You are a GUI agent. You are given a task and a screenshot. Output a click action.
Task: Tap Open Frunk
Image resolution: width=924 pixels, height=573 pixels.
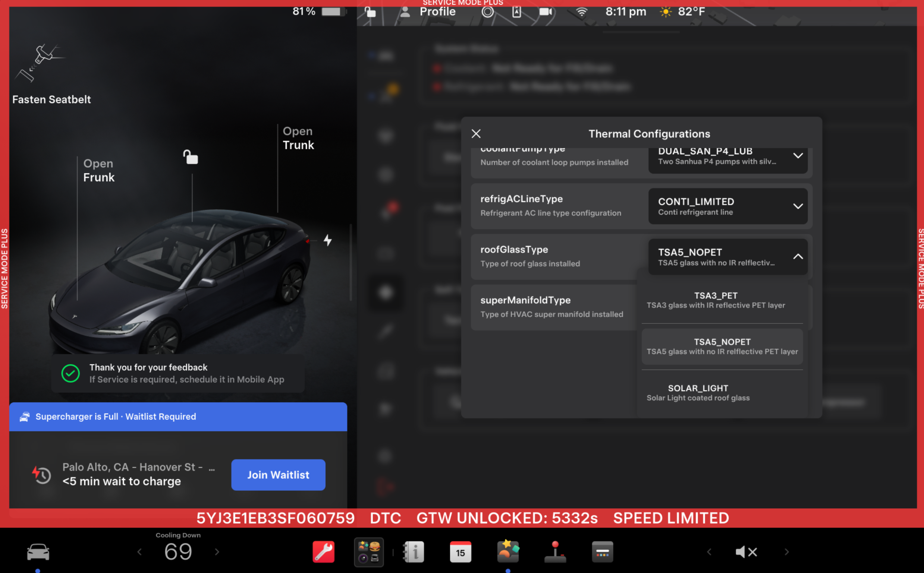pyautogui.click(x=99, y=171)
